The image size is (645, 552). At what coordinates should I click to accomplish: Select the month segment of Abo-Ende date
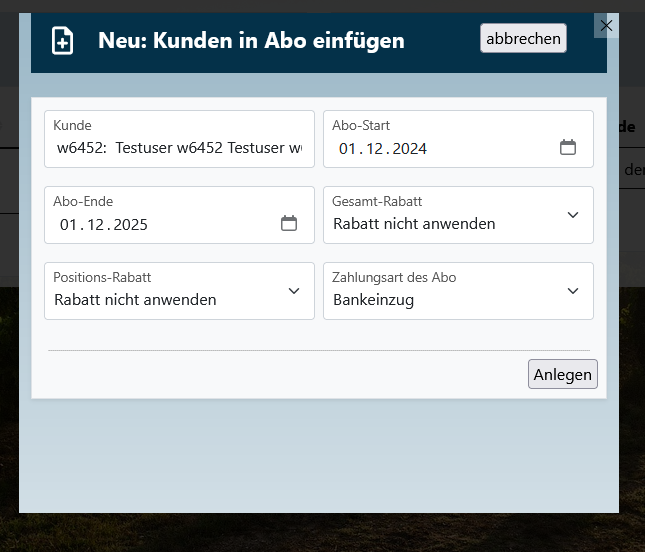coord(95,225)
